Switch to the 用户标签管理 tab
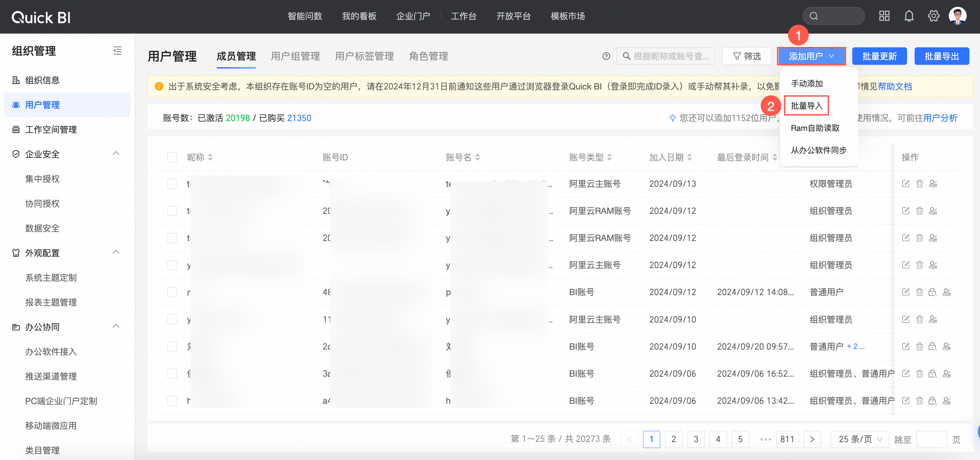 tap(364, 56)
